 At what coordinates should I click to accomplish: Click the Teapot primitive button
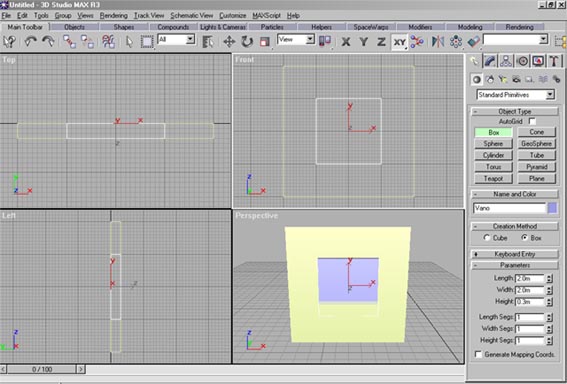coord(493,178)
